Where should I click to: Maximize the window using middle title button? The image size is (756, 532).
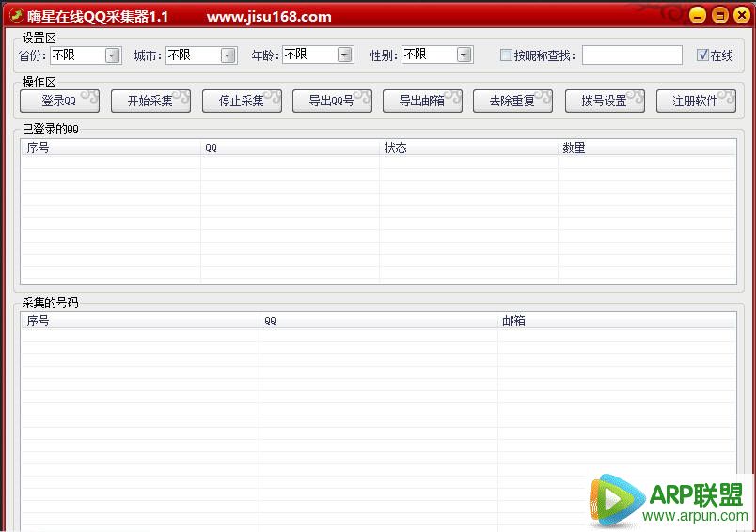click(720, 15)
